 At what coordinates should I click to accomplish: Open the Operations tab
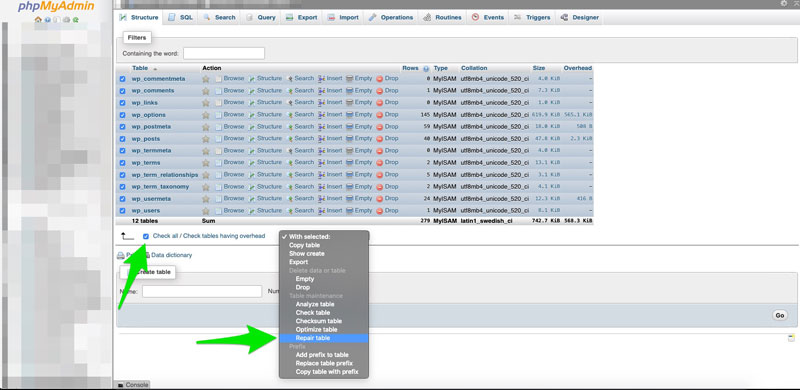coord(391,17)
